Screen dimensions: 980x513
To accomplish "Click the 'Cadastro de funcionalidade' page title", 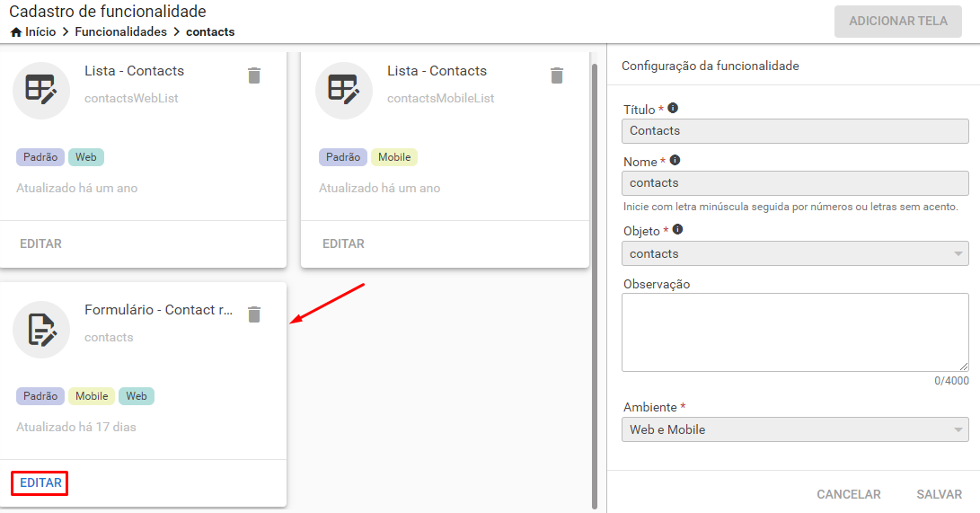I will [108, 12].
